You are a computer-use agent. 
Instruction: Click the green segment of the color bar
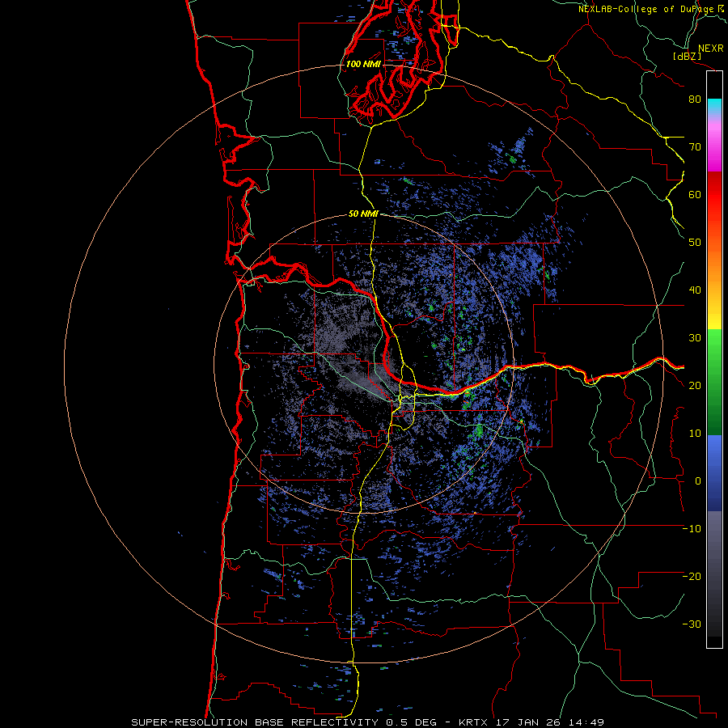pos(714,382)
